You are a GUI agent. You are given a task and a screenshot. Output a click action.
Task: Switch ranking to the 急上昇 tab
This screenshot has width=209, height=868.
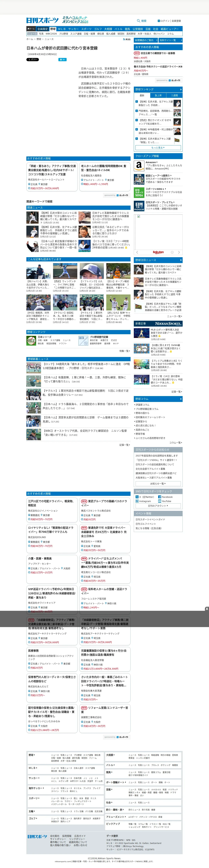point(158,95)
